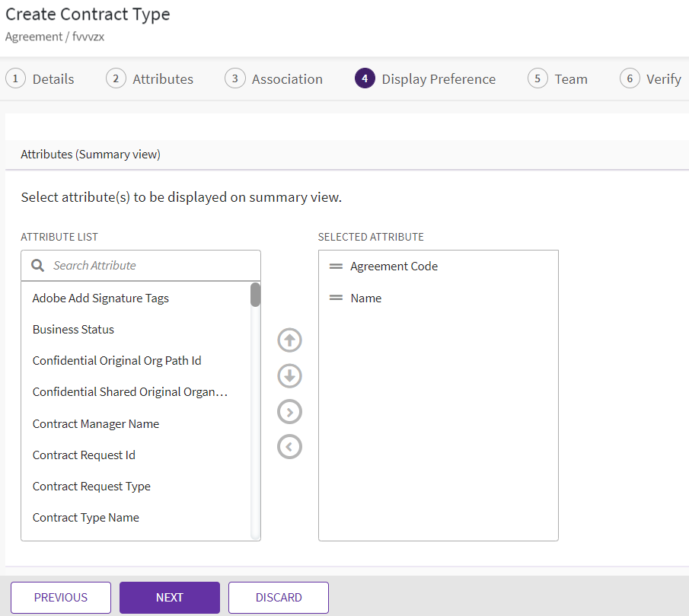Go to step 1 Details
The image size is (689, 616).
coord(40,79)
